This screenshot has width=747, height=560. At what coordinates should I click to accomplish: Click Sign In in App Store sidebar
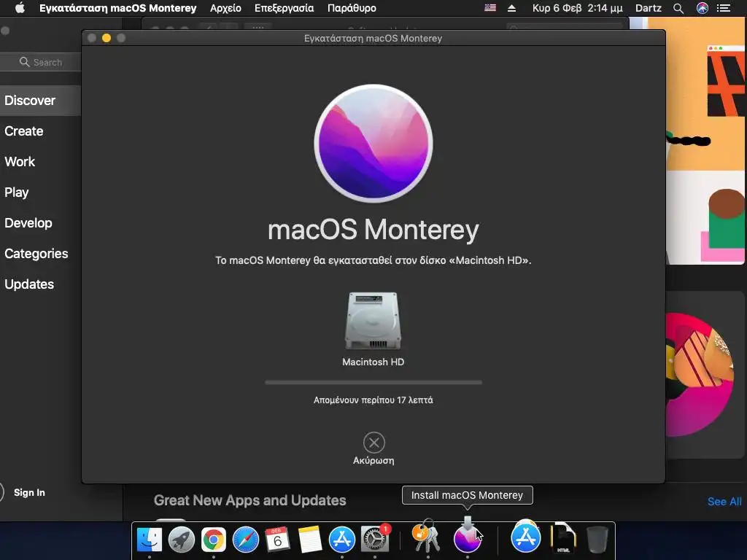coord(29,492)
